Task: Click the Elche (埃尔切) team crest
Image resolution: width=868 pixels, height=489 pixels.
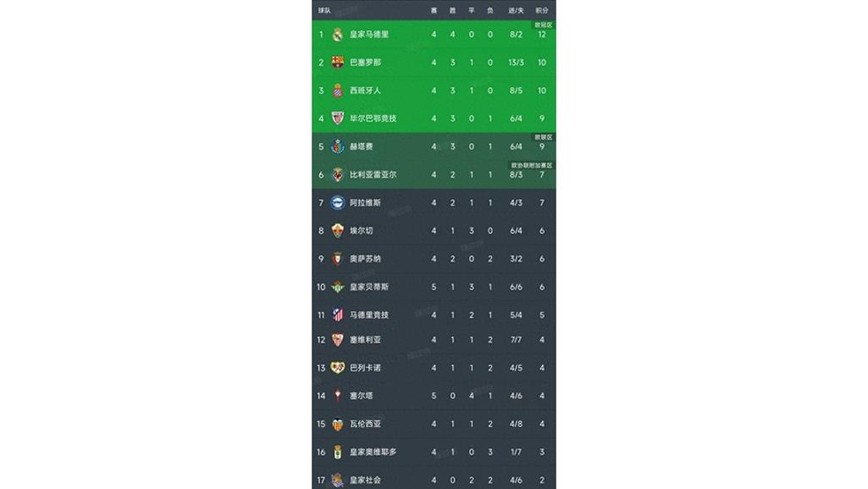Action: pos(337,231)
